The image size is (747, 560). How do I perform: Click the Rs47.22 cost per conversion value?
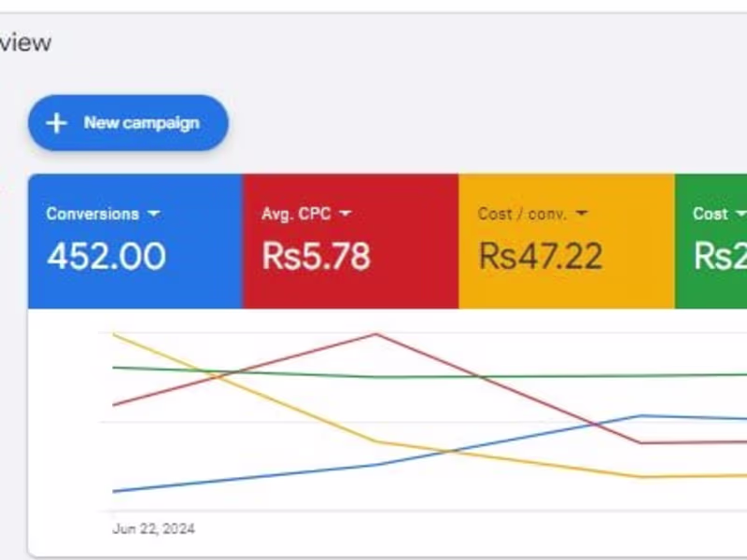coord(540,256)
